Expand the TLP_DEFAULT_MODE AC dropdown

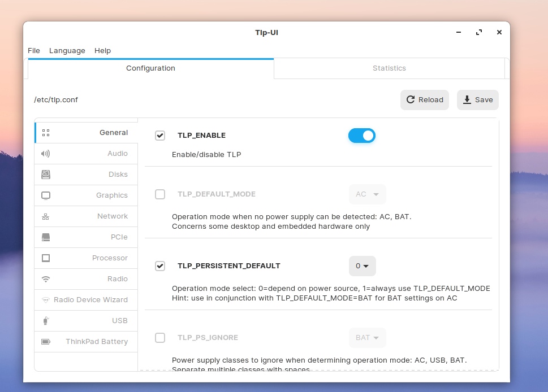tap(367, 194)
